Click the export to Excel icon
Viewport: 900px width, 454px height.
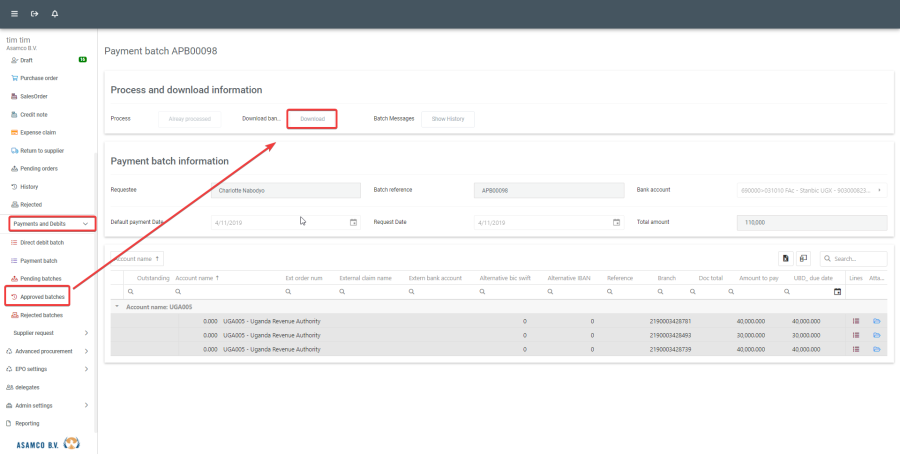[786, 259]
